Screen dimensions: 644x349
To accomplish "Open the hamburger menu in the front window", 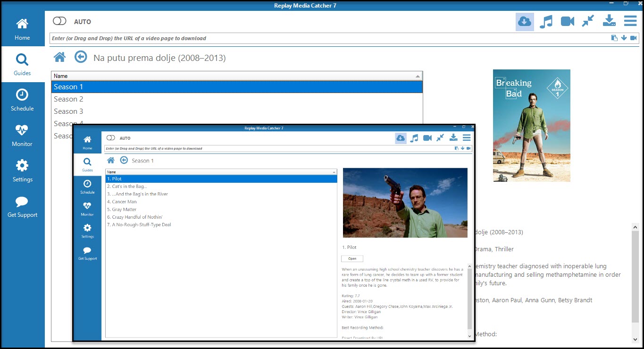I will (467, 138).
